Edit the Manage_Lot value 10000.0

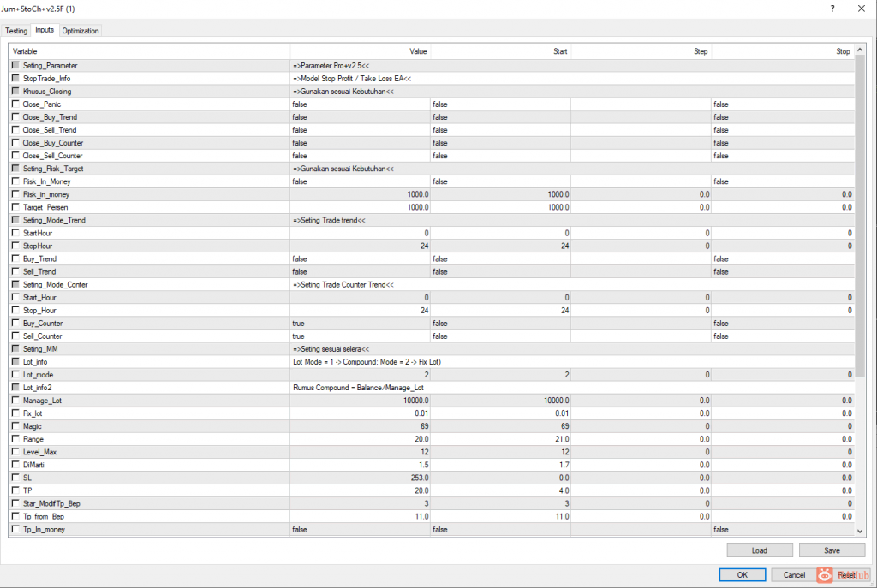click(361, 401)
